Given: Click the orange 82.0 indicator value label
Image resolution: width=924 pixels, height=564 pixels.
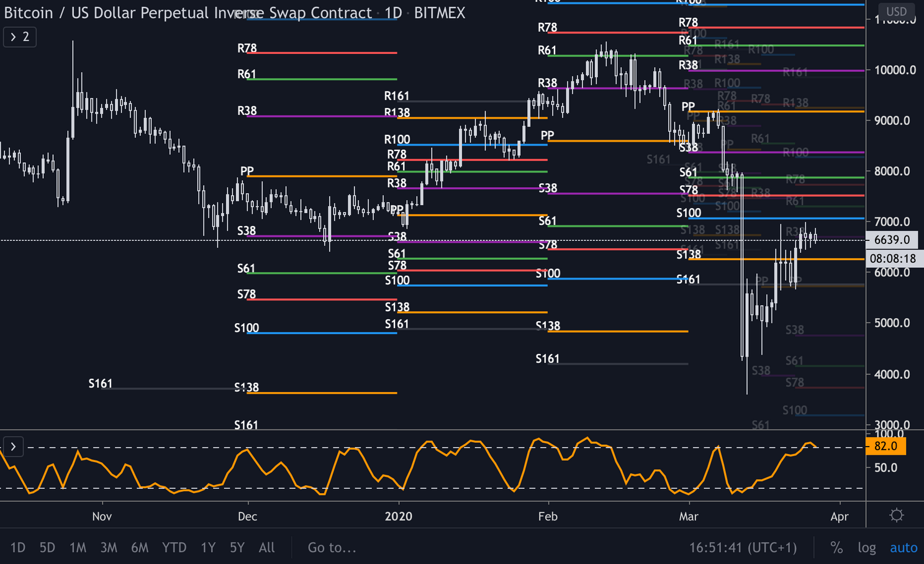Looking at the screenshot, I should 886,446.
